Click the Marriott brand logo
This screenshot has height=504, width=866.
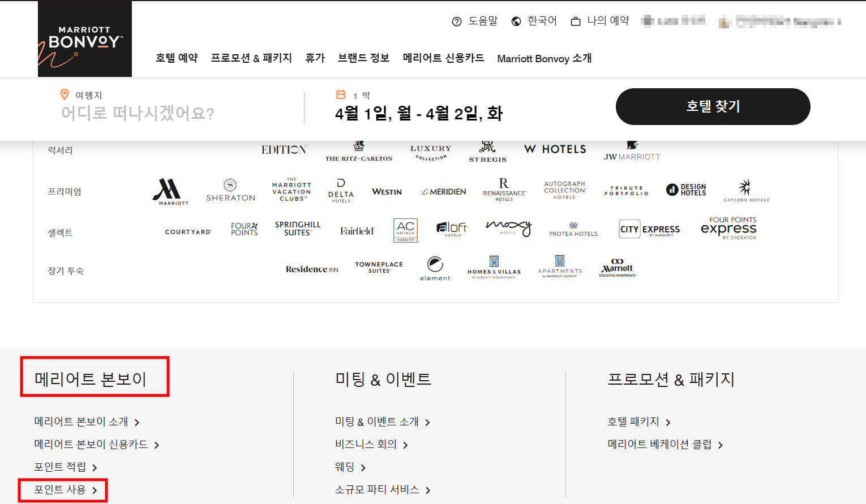[x=170, y=192]
